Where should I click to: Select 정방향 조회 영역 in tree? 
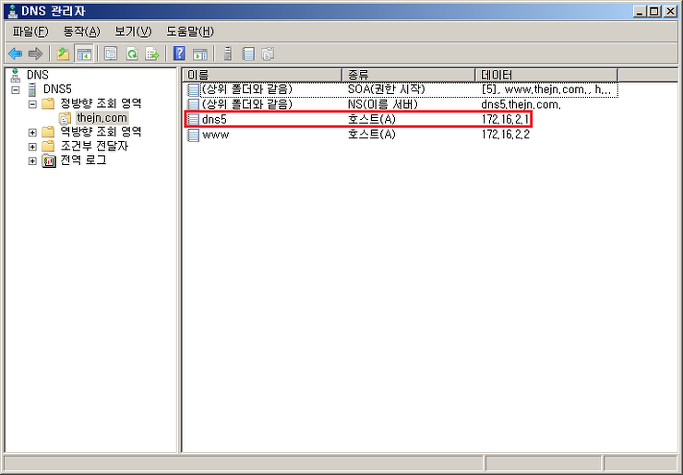coord(101,104)
